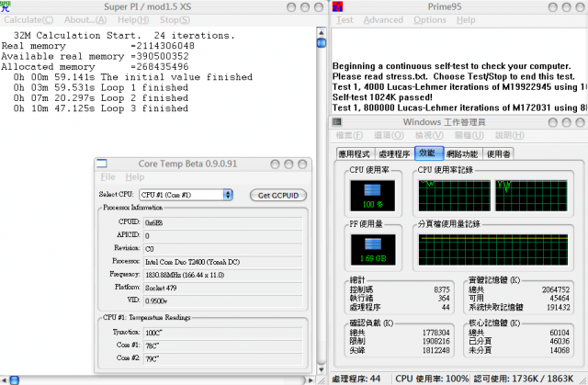Viewport: 588px width, 385px height.
Task: Click the second CPU usage history graph
Action: pos(531,196)
